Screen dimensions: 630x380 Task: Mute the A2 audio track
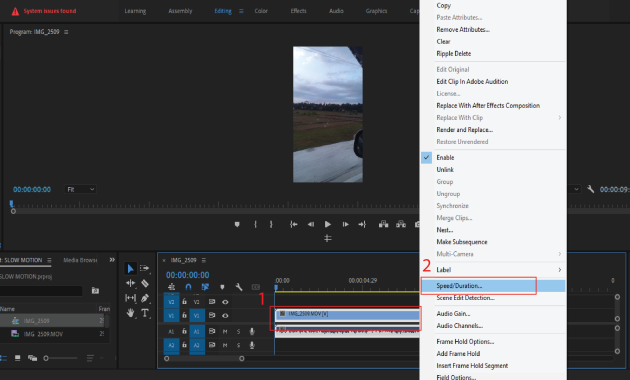[x=225, y=345]
